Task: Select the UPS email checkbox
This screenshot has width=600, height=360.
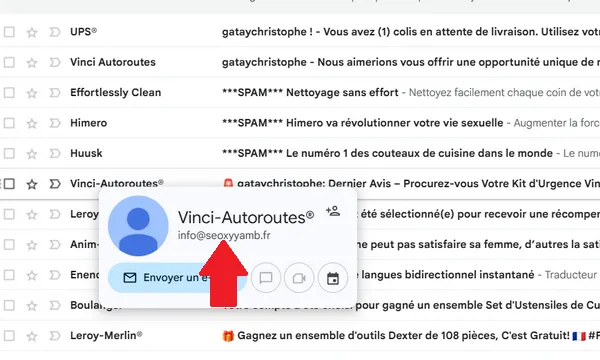Action: point(9,32)
